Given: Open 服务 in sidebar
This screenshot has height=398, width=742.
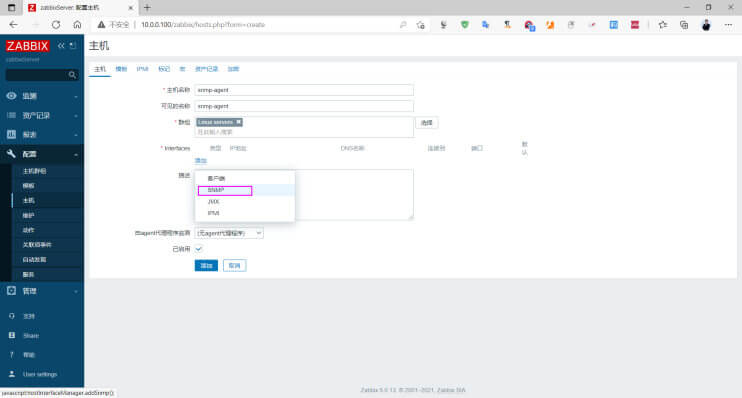Looking at the screenshot, I should [28, 274].
